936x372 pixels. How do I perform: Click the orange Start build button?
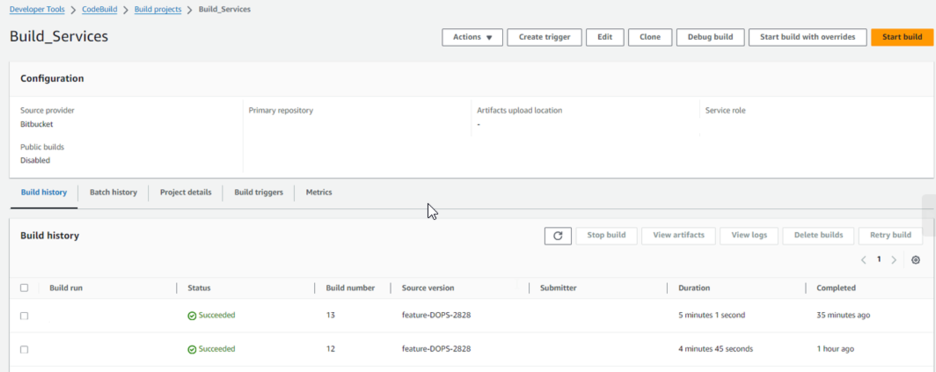(x=903, y=37)
